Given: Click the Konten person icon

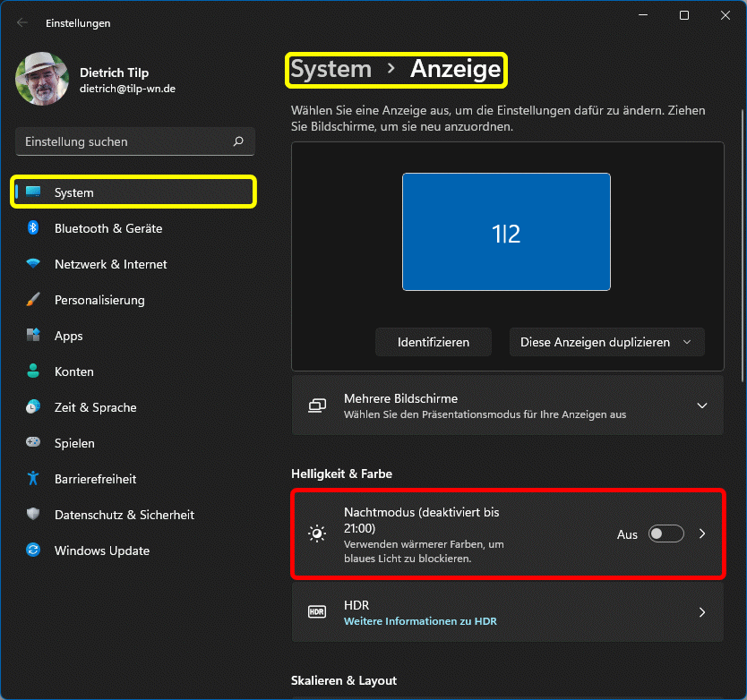Looking at the screenshot, I should point(33,371).
